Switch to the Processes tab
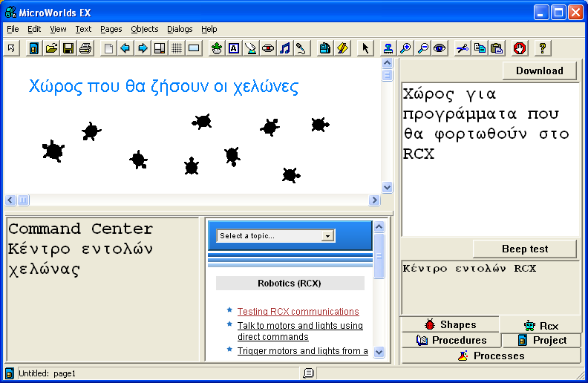The width and height of the screenshot is (588, 383). (491, 356)
